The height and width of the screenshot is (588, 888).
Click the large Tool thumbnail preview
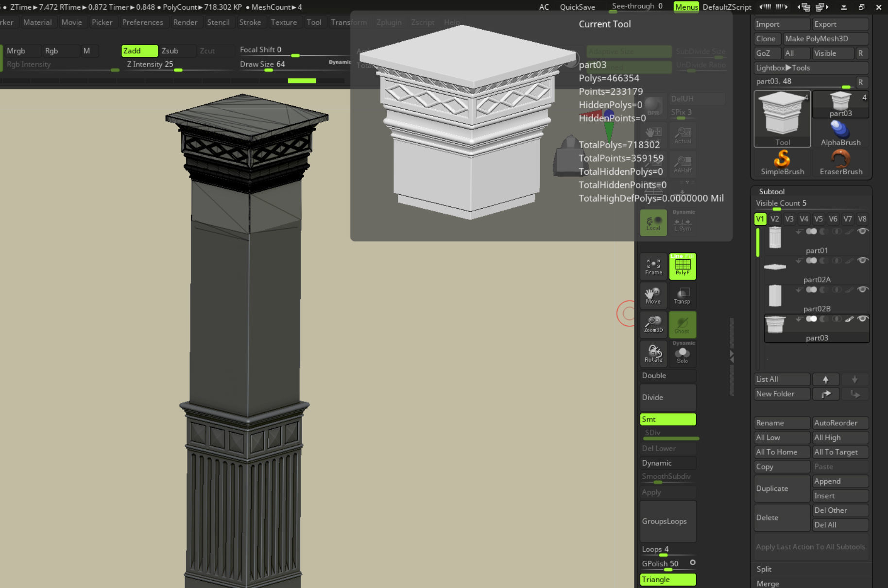tap(782, 119)
